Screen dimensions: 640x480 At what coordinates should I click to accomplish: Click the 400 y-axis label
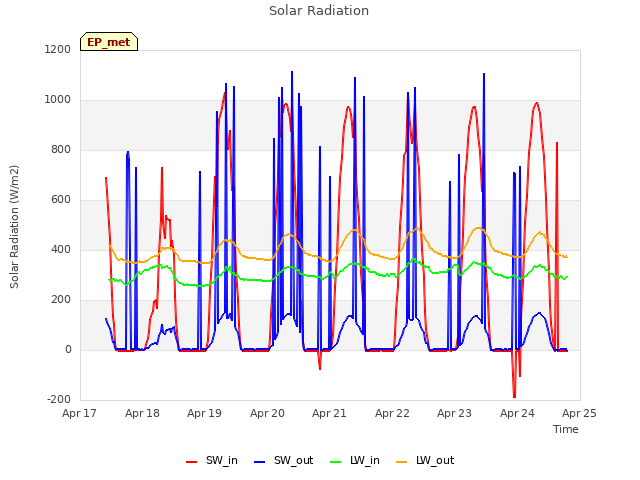(61, 249)
